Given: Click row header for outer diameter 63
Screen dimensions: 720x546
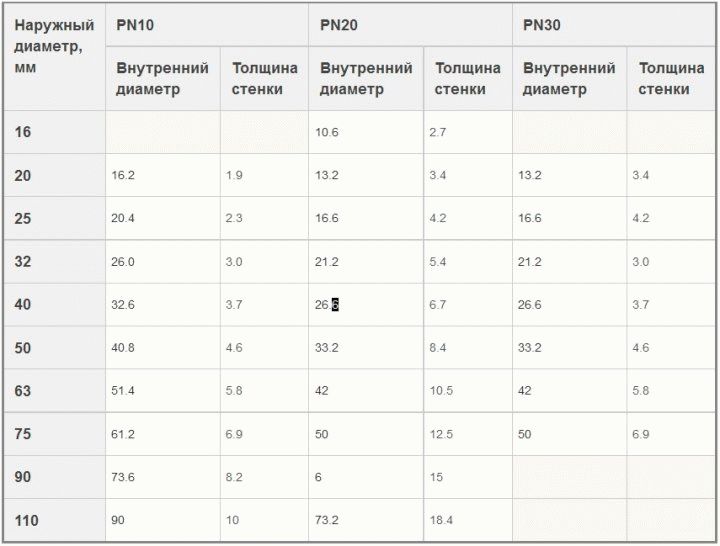Looking at the screenshot, I should (x=23, y=391).
